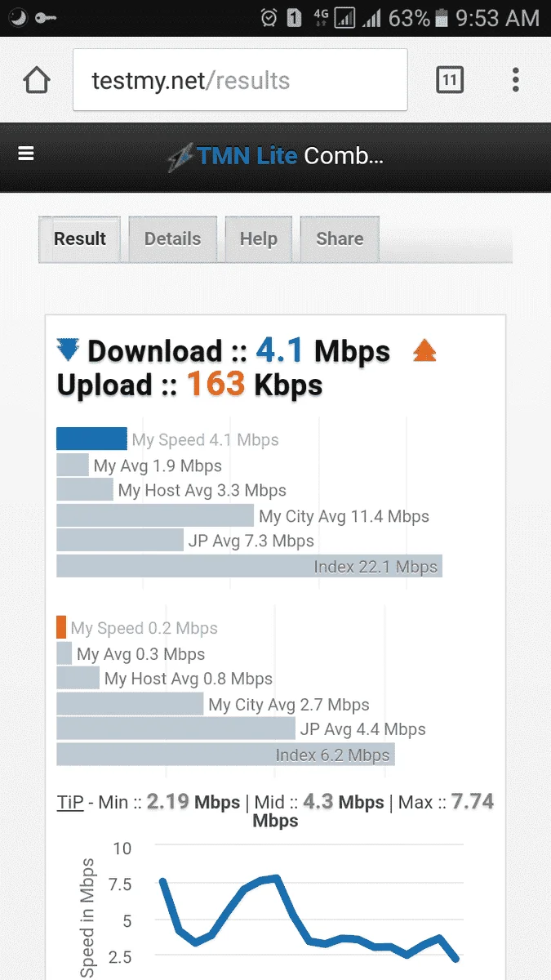Switch to the Details tab
Image resolution: width=551 pixels, height=980 pixels.
172,239
